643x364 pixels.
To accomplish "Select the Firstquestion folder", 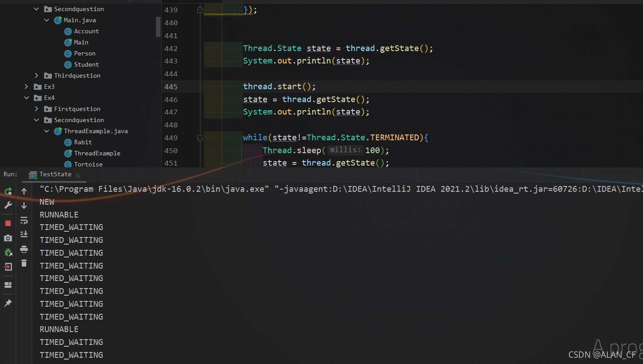I will (72, 109).
